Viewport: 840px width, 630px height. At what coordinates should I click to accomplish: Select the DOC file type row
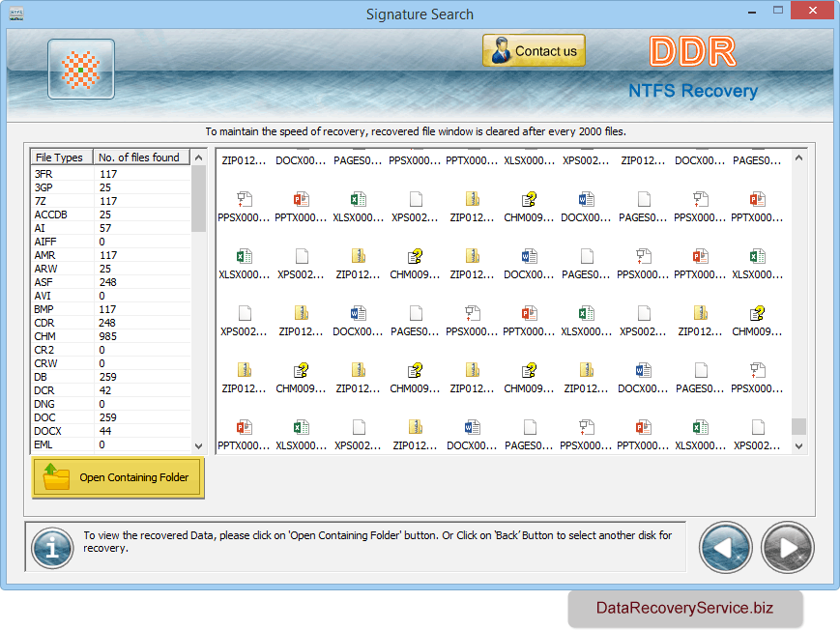(110, 417)
